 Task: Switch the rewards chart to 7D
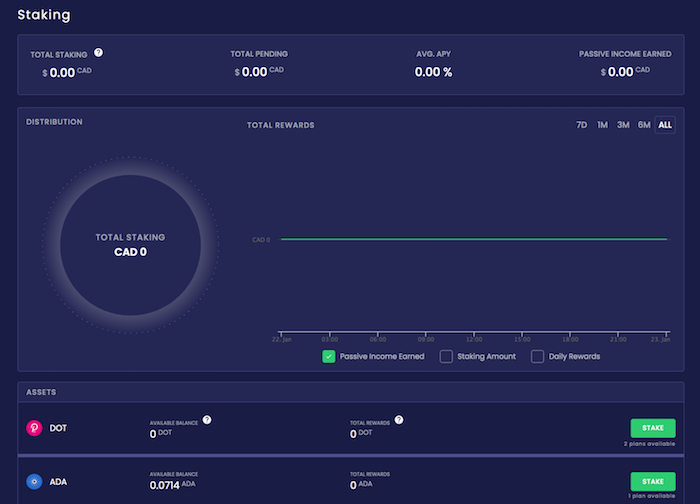pyautogui.click(x=581, y=125)
